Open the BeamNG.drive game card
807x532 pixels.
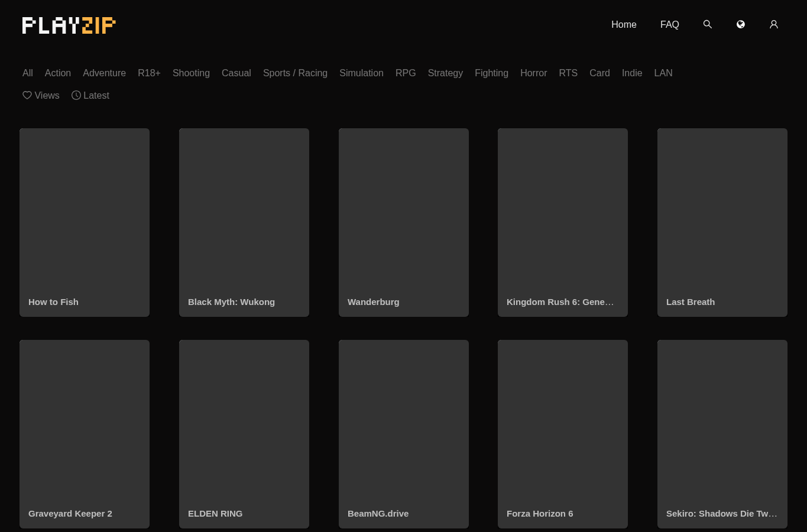click(x=404, y=434)
